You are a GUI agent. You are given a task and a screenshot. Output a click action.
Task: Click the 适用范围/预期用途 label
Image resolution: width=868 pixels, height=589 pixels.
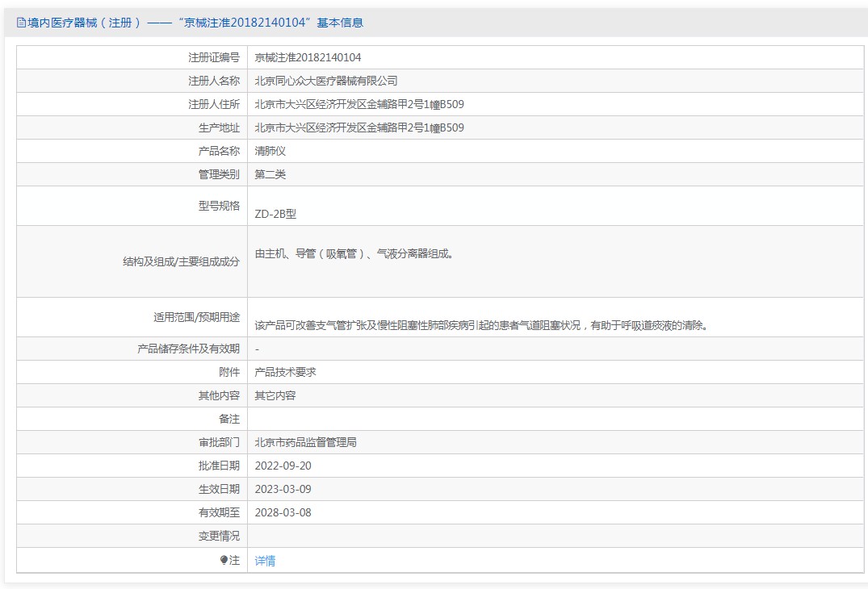196,317
